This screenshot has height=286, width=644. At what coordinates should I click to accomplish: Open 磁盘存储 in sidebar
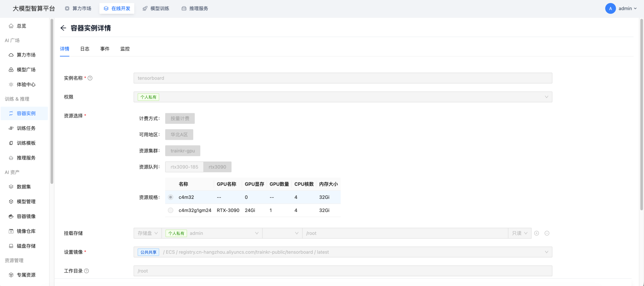pos(26,246)
